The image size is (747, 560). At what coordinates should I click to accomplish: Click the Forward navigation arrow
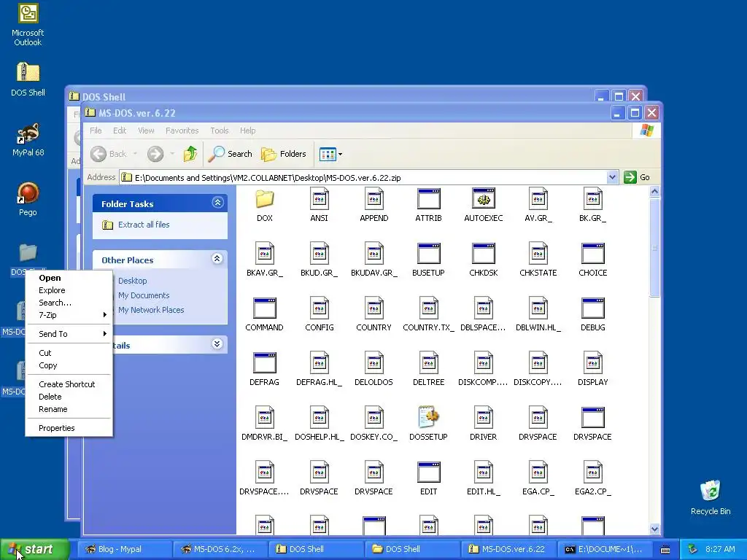click(x=155, y=154)
